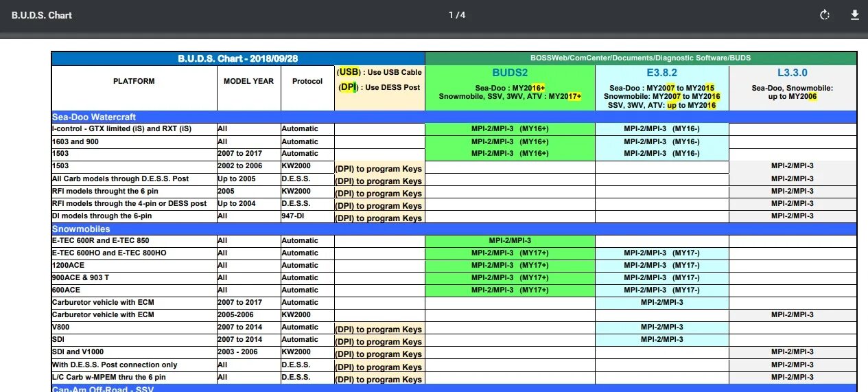Click '(DPI) to program Keys' in V800 row
The height and width of the screenshot is (392, 868).
pyautogui.click(x=378, y=330)
